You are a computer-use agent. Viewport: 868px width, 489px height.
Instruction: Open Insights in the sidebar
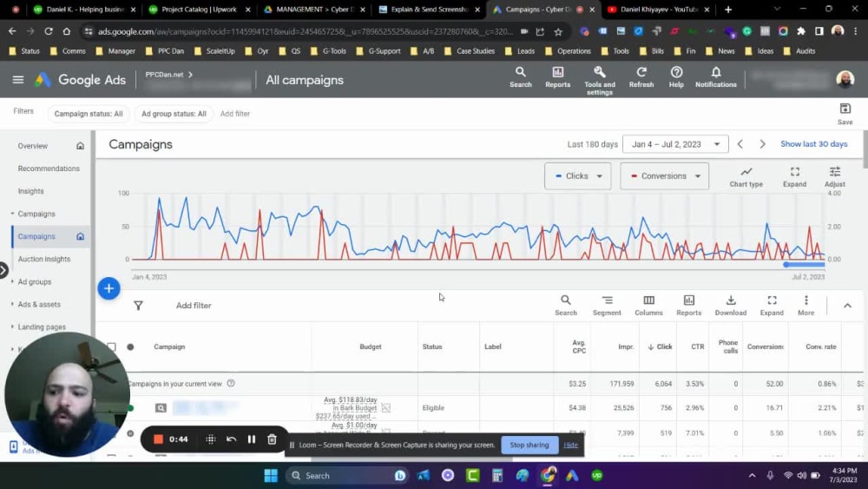[30, 191]
